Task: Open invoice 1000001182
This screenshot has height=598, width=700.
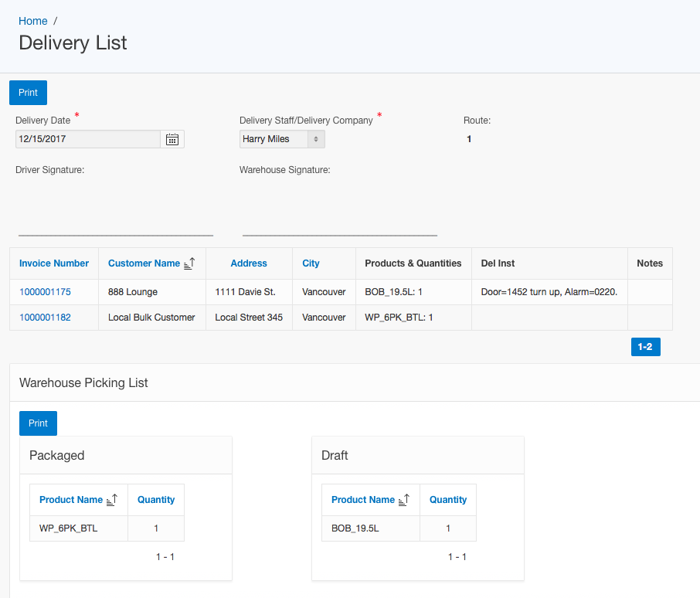Action: [x=45, y=318]
